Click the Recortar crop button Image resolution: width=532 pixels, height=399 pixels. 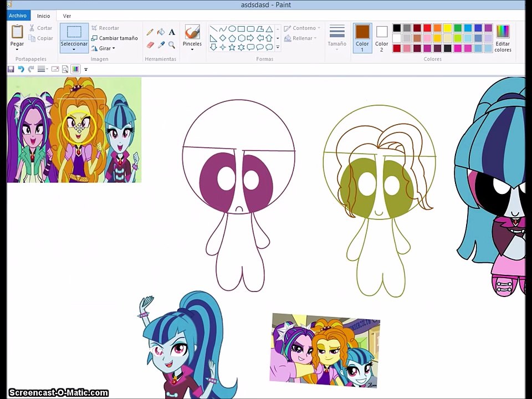click(105, 28)
